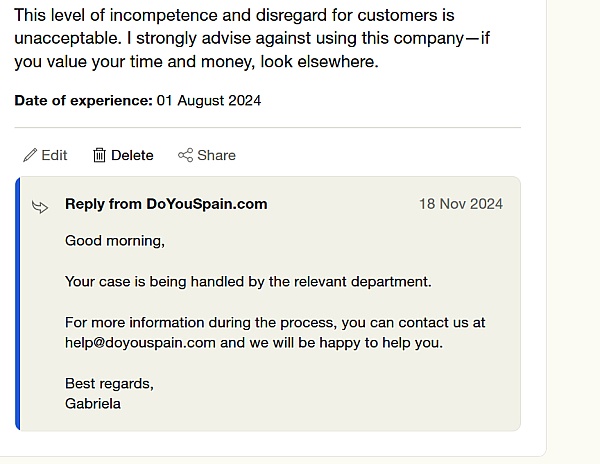Click the 'Good morning,' greeting line
This screenshot has height=464, width=600.
pyautogui.click(x=115, y=241)
